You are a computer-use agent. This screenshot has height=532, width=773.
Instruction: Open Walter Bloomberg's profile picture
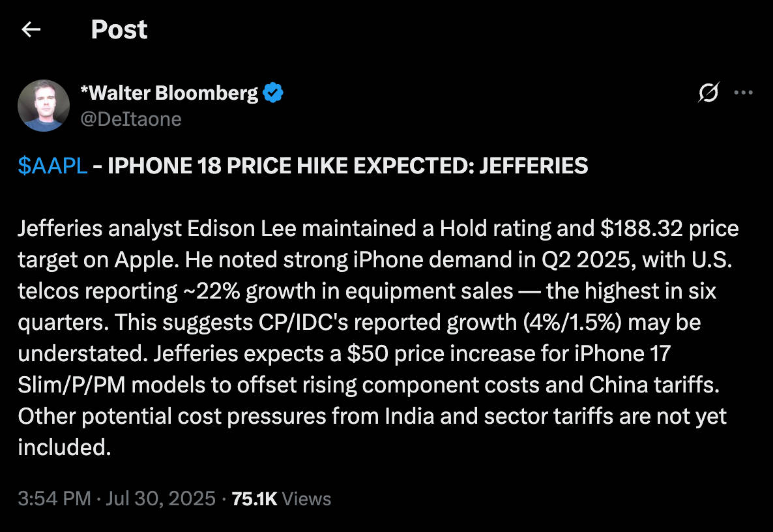(44, 106)
